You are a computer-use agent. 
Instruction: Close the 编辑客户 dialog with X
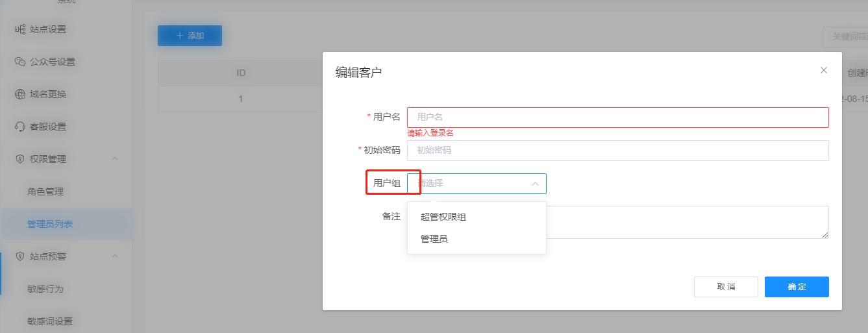[x=824, y=70]
